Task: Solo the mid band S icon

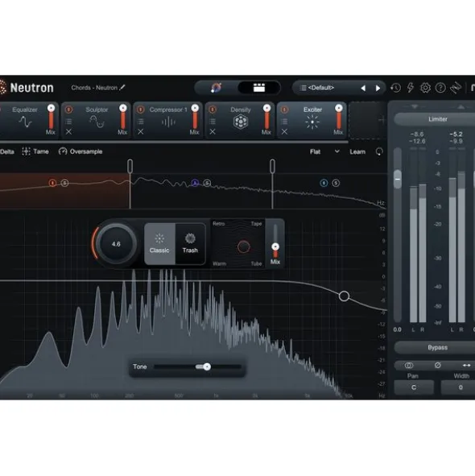Action: point(207,183)
